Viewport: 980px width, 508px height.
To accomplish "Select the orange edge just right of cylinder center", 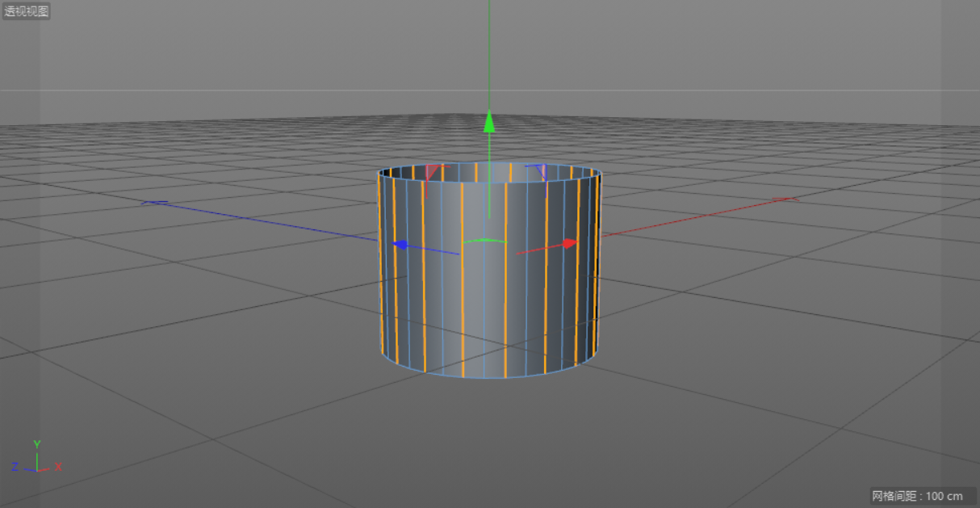I will pyautogui.click(x=506, y=323).
